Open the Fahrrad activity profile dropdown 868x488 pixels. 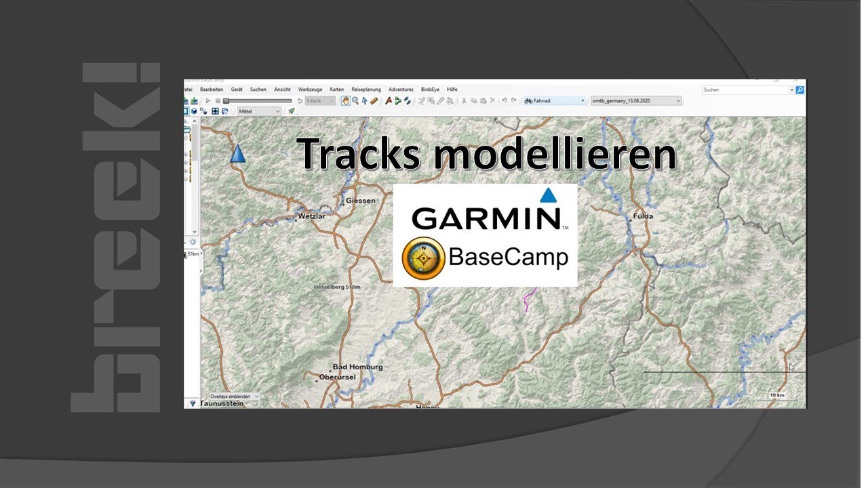tap(555, 100)
